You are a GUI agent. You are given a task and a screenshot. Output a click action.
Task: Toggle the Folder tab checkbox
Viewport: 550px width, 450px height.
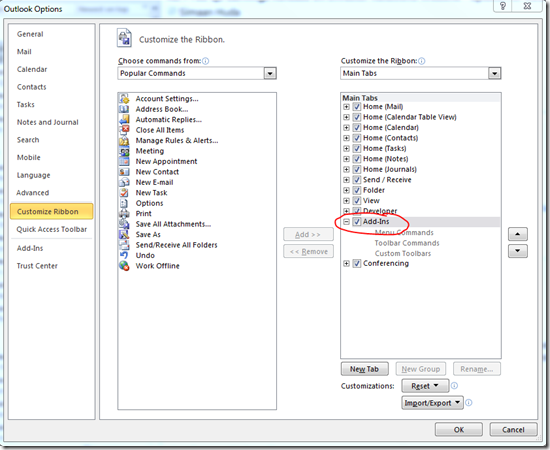357,190
